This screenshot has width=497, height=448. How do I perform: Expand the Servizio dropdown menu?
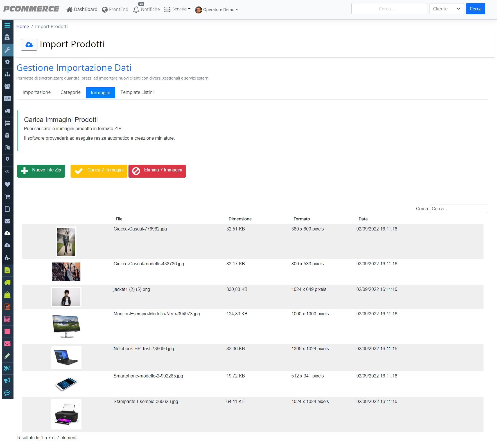(177, 9)
